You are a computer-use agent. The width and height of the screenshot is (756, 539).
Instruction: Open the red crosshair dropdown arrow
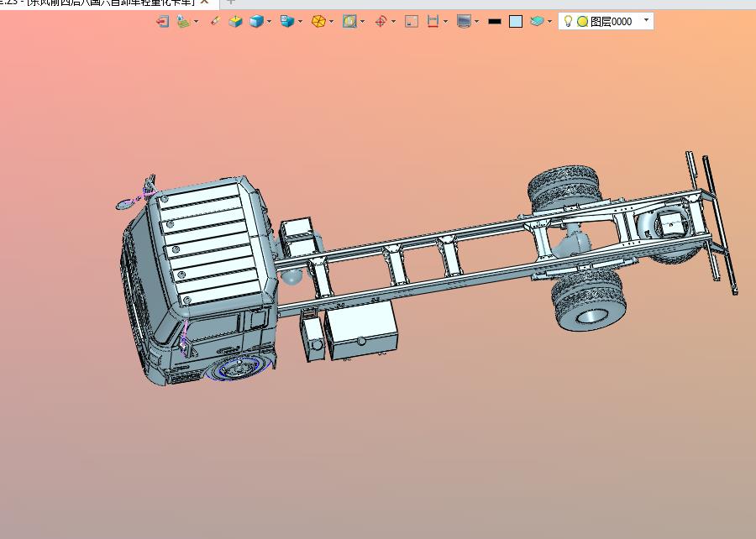(393, 21)
